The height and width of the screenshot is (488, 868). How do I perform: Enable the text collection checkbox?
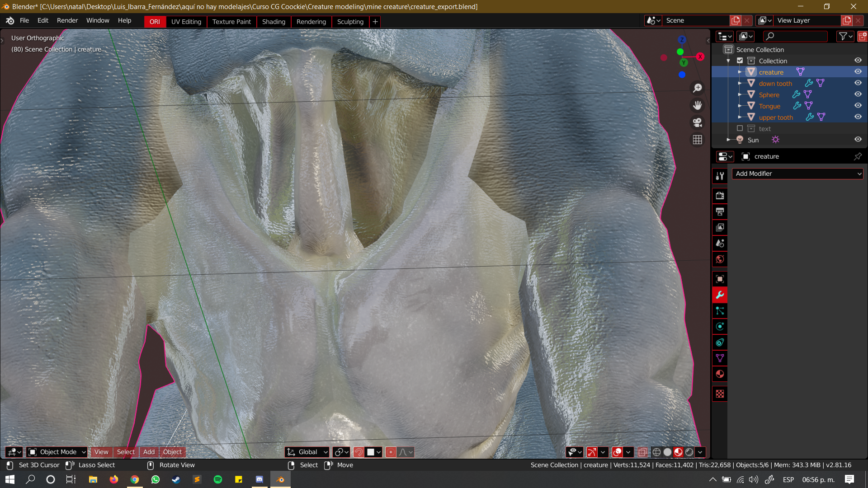(740, 129)
